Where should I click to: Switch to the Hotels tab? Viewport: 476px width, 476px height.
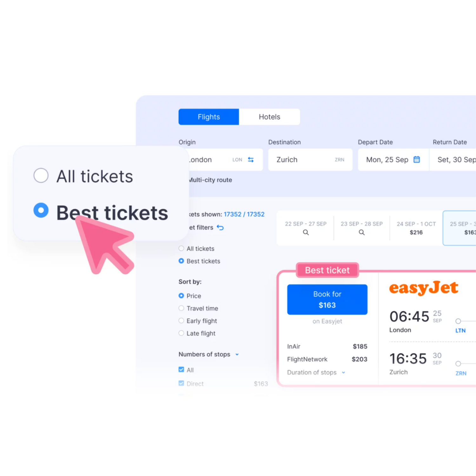click(x=269, y=117)
